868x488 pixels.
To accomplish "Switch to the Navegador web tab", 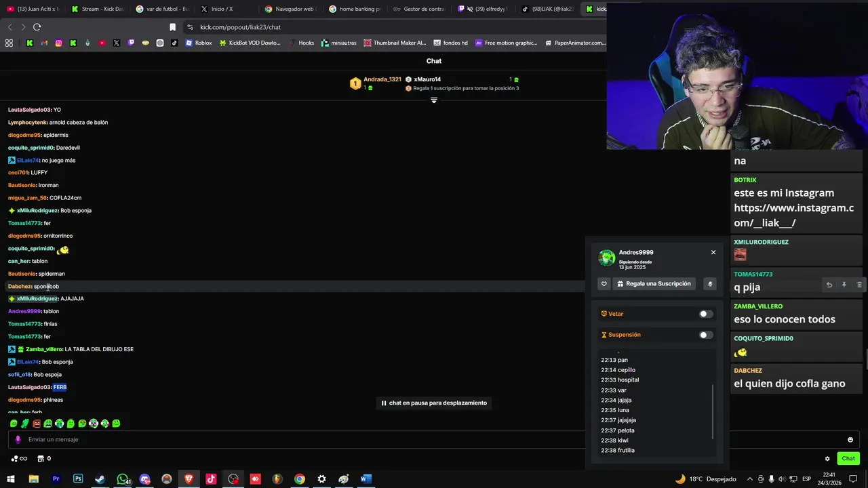I will 290,9.
